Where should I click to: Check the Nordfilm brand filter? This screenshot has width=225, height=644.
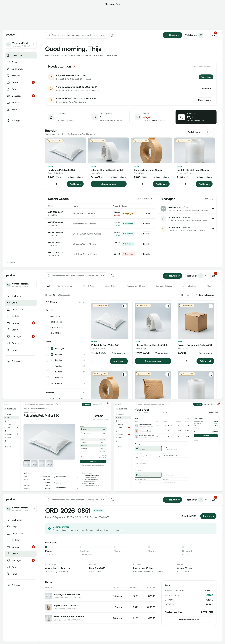(x=47, y=378)
